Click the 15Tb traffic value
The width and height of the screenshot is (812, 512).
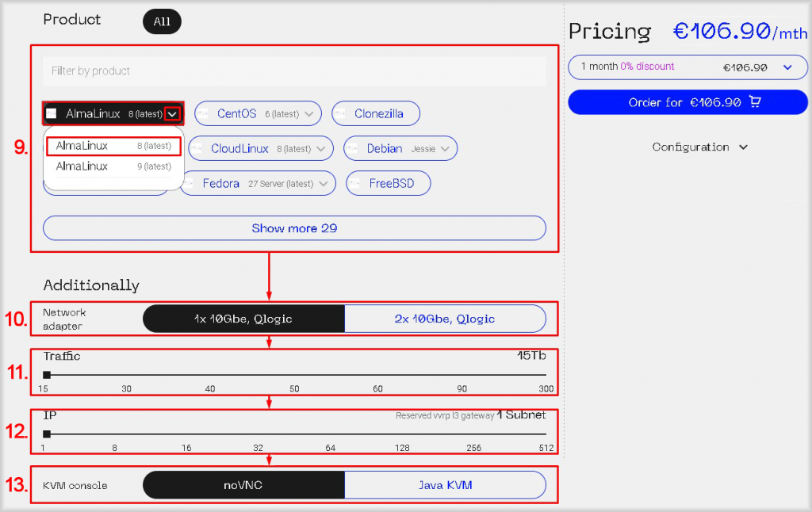point(531,356)
